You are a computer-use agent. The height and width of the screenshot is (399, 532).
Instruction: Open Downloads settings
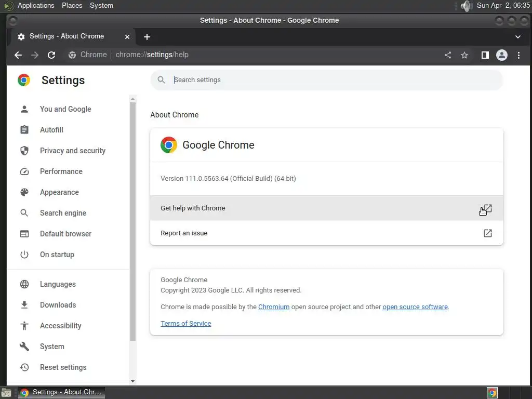pyautogui.click(x=58, y=304)
